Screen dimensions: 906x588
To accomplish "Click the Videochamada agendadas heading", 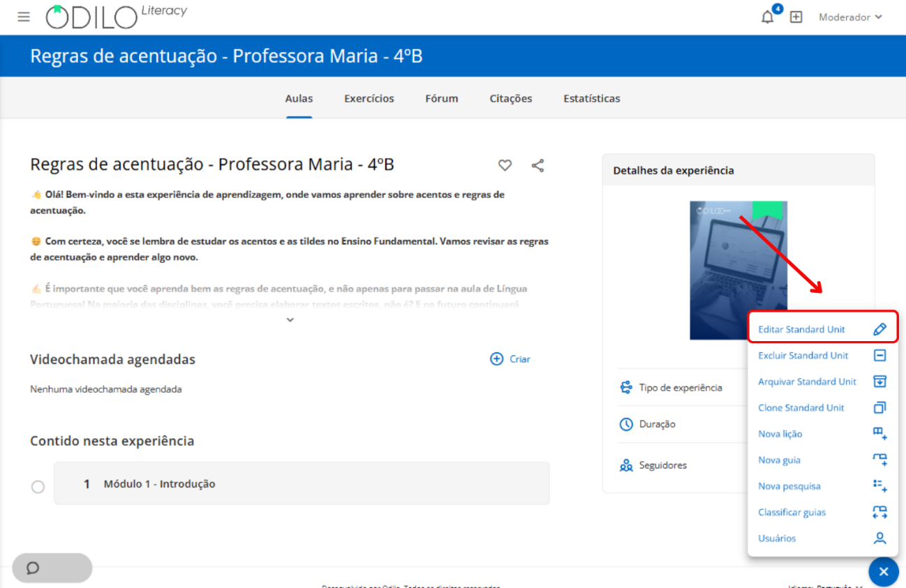I will (112, 360).
